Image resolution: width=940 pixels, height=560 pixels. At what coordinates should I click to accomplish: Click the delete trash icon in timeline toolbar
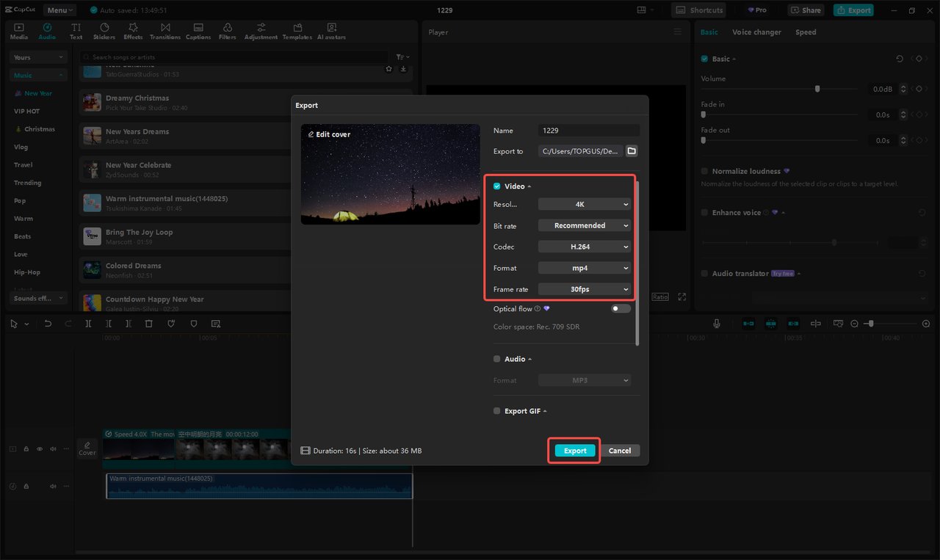148,324
